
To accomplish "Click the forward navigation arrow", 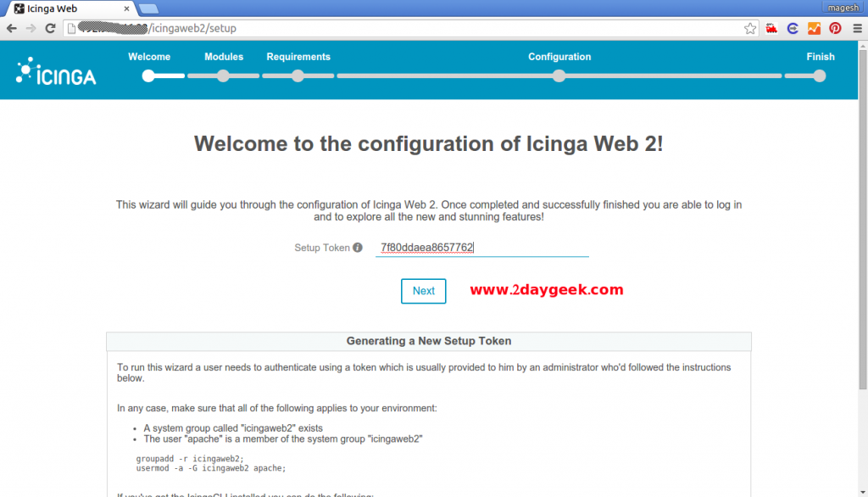I will [30, 27].
